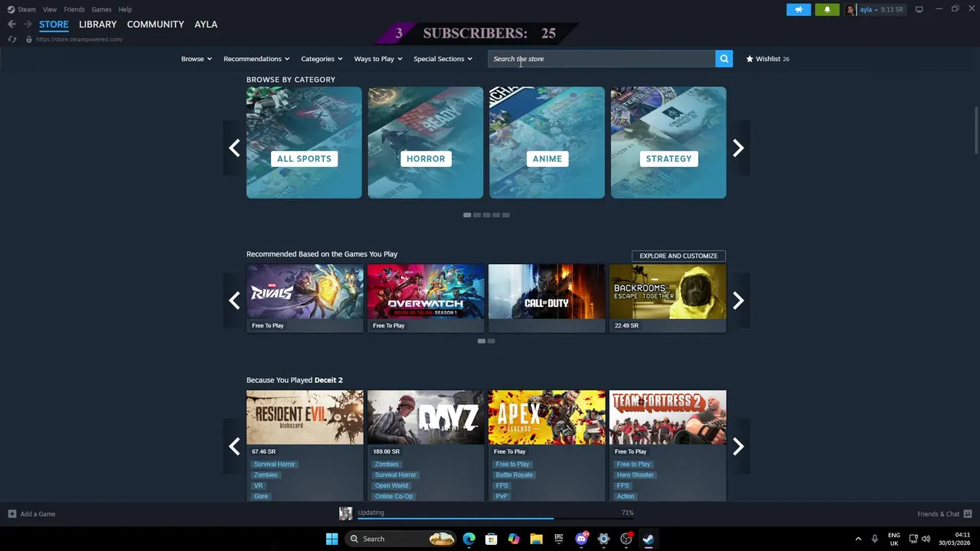Open the STRATEGY category card
Viewport: 980px width, 551px height.
coord(668,142)
